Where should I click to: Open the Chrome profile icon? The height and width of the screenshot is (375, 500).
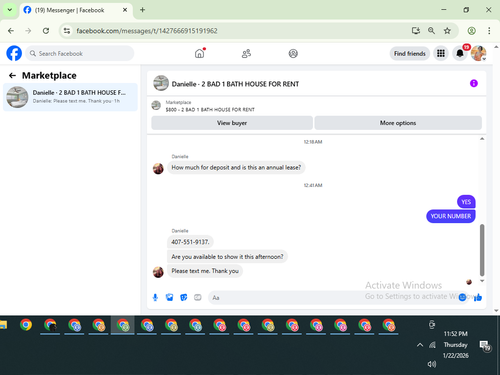coord(471,31)
